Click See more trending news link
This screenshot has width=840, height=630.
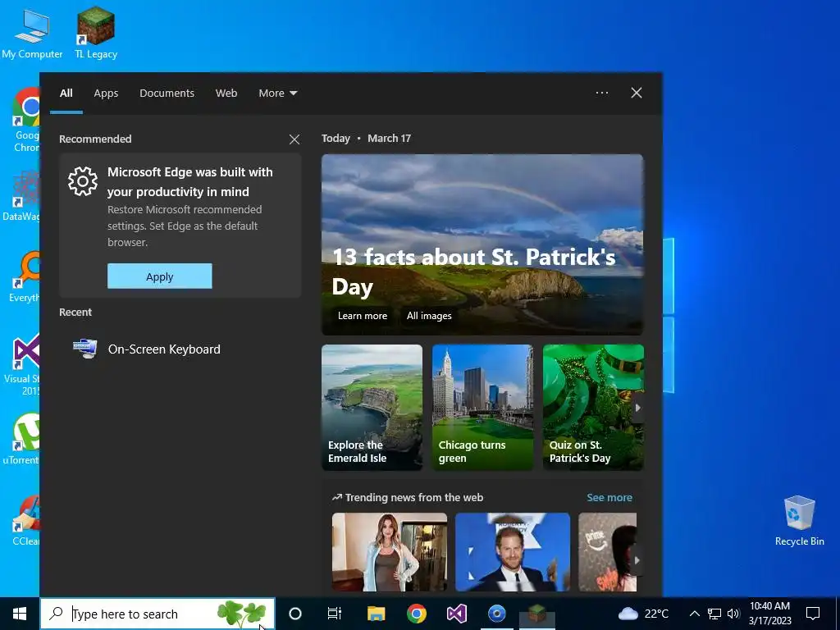(609, 498)
